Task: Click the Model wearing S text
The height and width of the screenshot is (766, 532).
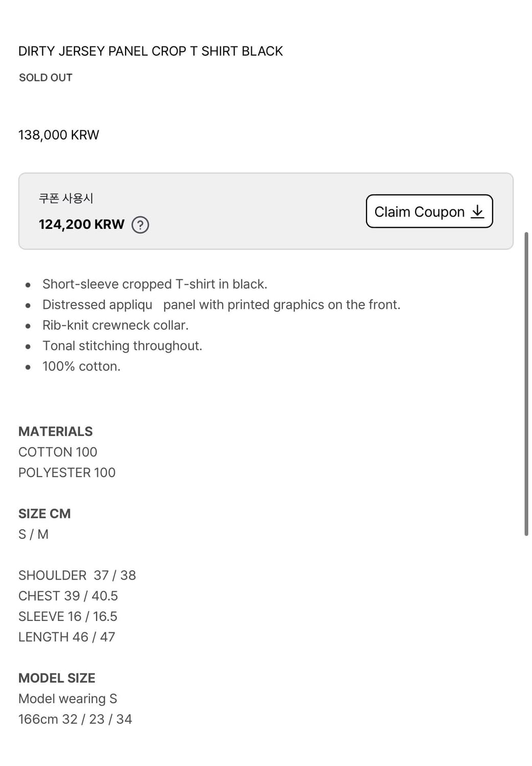Action: coord(68,699)
